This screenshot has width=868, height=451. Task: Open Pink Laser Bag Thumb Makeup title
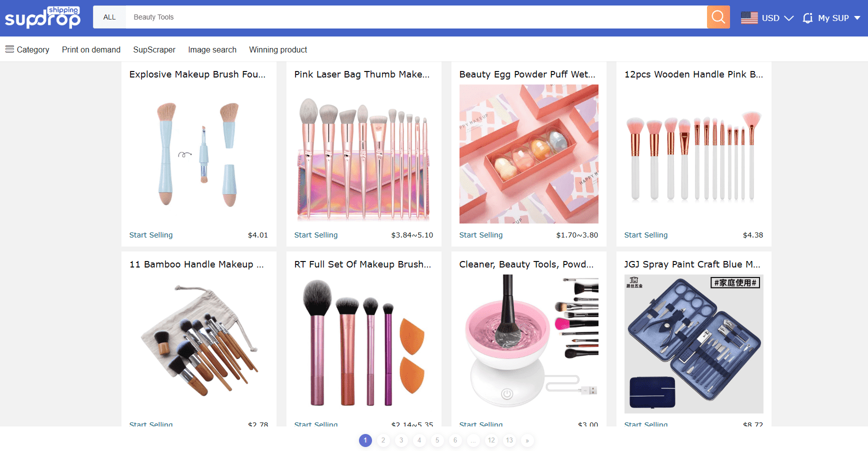[362, 74]
